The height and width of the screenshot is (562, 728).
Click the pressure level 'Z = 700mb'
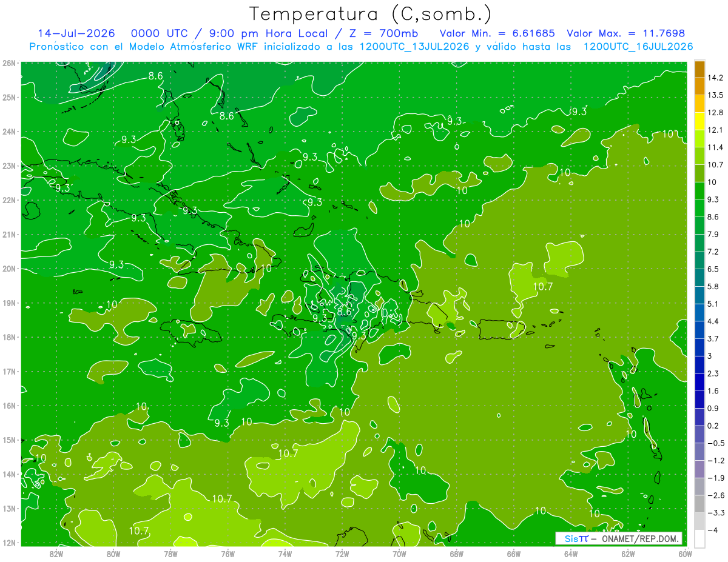pyautogui.click(x=383, y=33)
